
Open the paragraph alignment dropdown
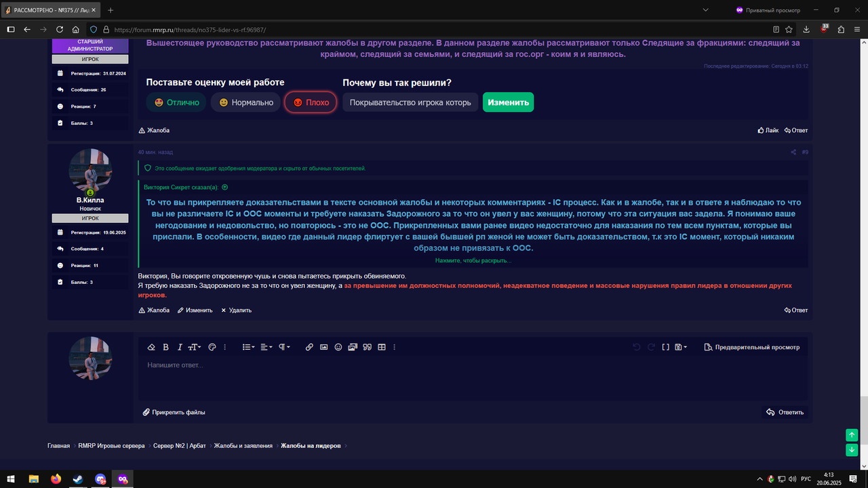pos(266,346)
